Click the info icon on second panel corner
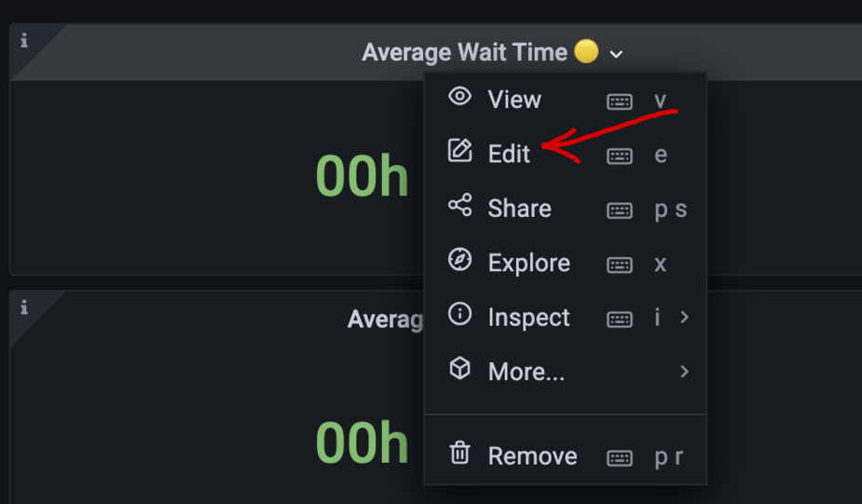The image size is (862, 504). [24, 307]
